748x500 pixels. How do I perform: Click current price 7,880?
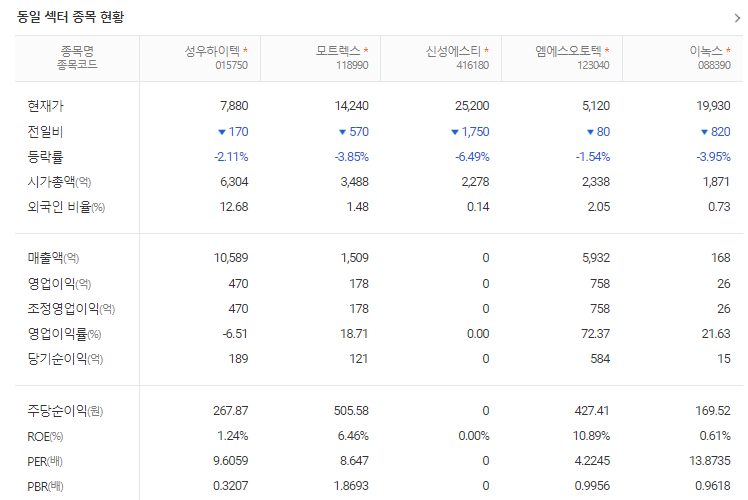(x=234, y=106)
